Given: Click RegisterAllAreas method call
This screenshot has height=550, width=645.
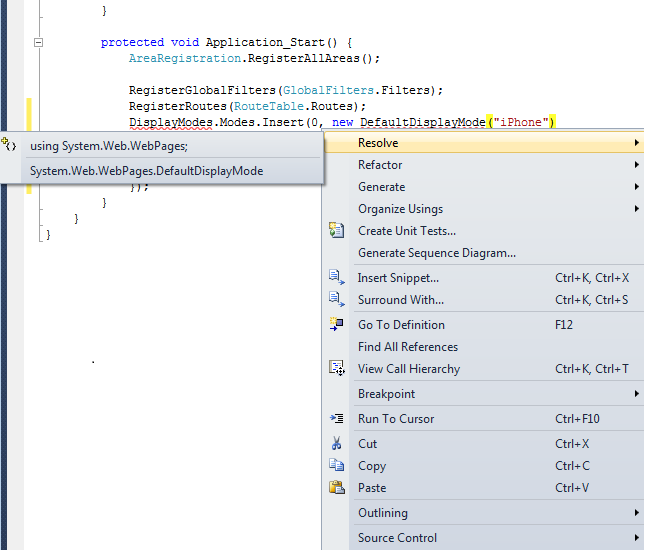Looking at the screenshot, I should pyautogui.click(x=304, y=58).
